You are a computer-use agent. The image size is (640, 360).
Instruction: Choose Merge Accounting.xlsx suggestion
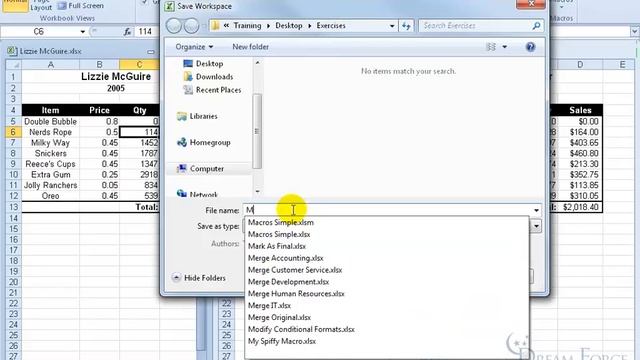pyautogui.click(x=286, y=258)
